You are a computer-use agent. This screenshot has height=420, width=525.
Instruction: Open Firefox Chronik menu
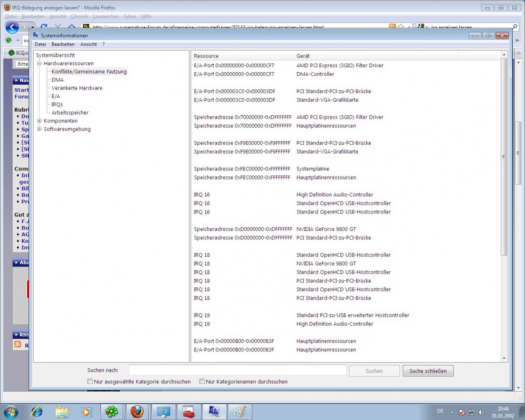79,16
